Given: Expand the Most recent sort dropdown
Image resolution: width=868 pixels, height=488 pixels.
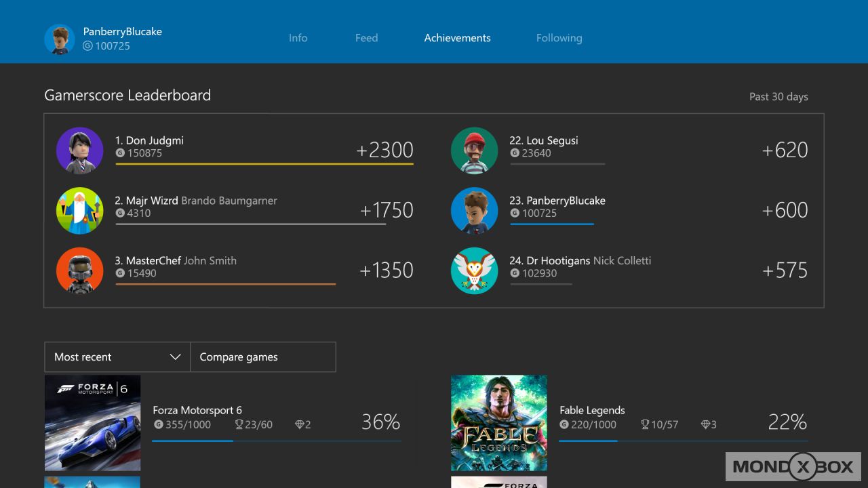Looking at the screenshot, I should [117, 357].
